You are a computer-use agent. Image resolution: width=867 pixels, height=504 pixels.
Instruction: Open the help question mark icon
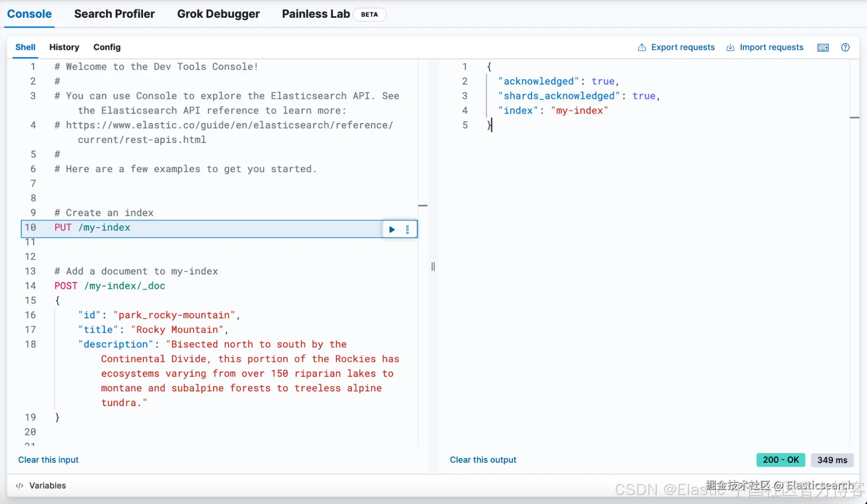[x=845, y=48]
